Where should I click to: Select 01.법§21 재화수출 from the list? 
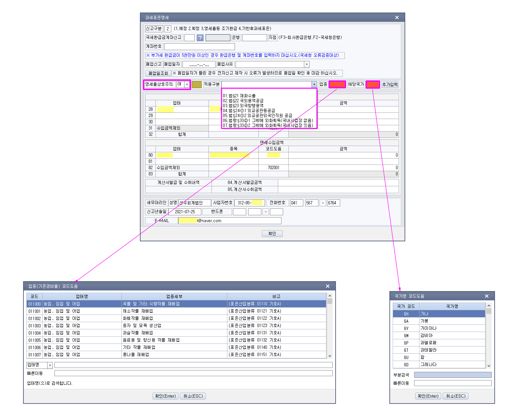click(x=239, y=96)
